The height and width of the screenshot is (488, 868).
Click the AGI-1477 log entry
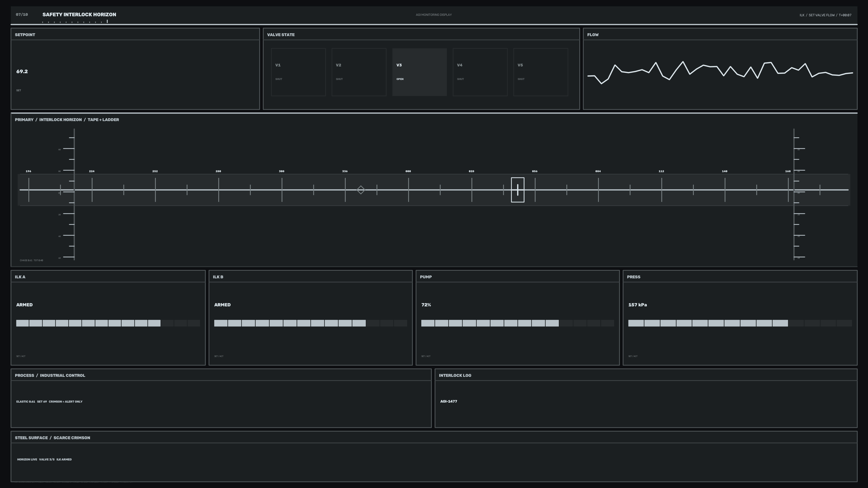(448, 401)
